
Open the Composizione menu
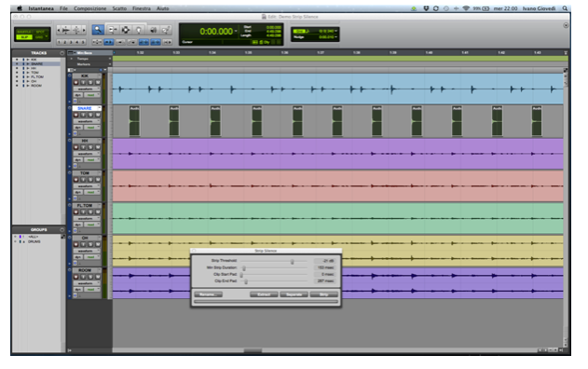pos(90,8)
